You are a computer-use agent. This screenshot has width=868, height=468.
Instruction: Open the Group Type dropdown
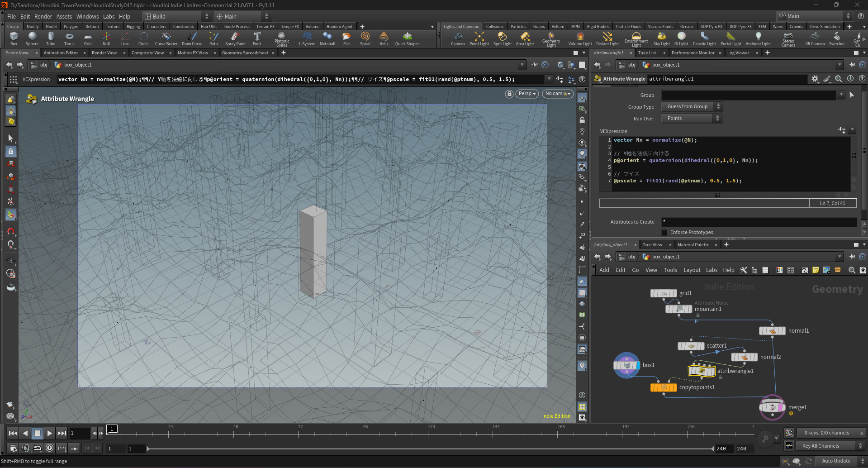(692, 107)
